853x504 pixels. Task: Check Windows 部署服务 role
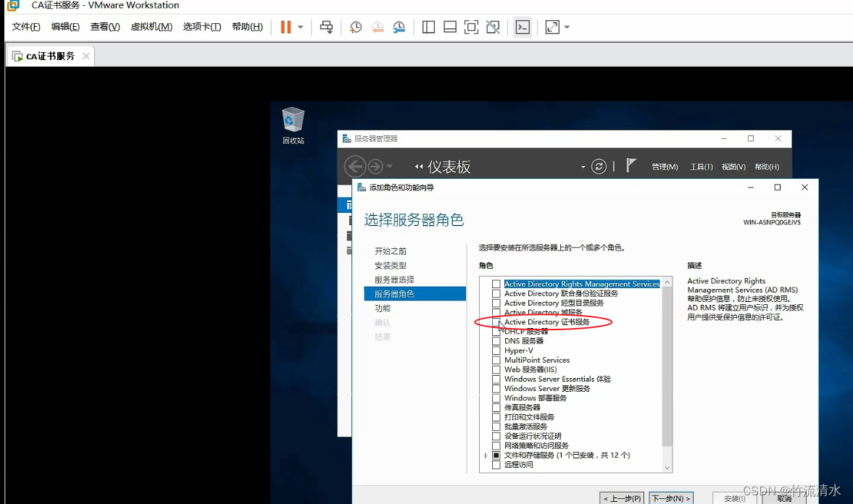coord(496,398)
